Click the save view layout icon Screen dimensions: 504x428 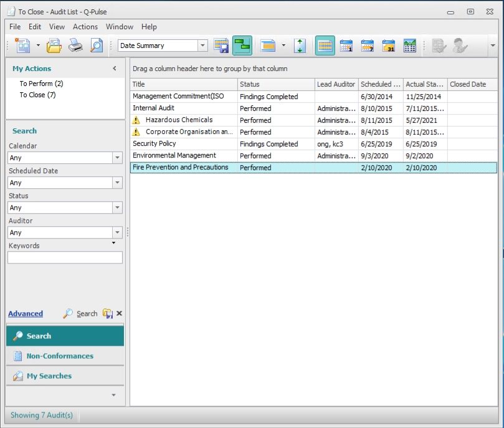coord(221,45)
